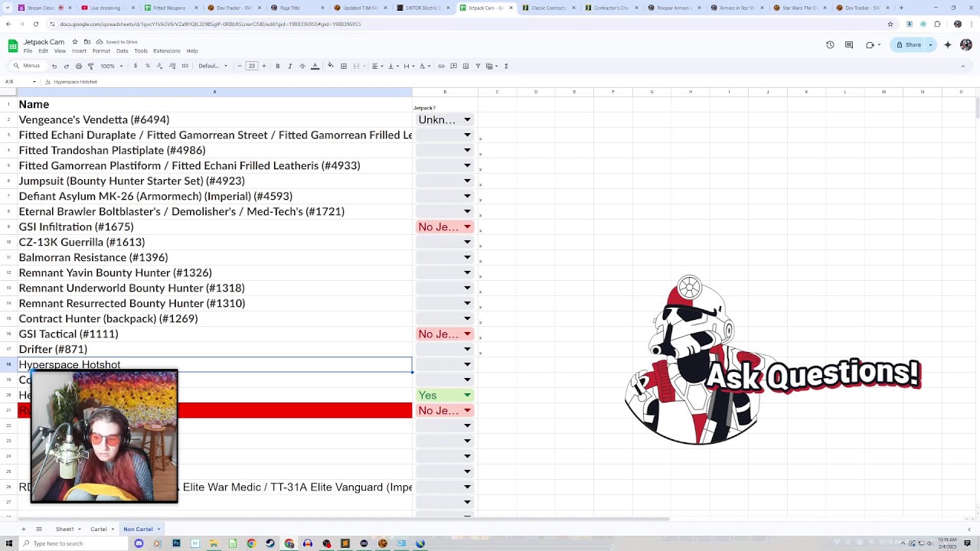Collapse the toolbar with the chevron

(x=963, y=66)
